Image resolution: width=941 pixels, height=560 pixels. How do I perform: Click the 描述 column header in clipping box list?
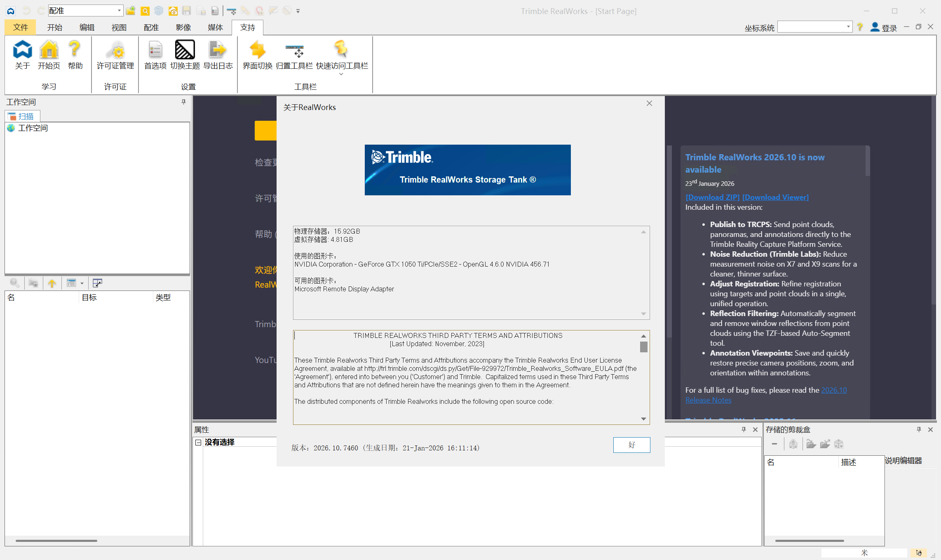(x=861, y=462)
